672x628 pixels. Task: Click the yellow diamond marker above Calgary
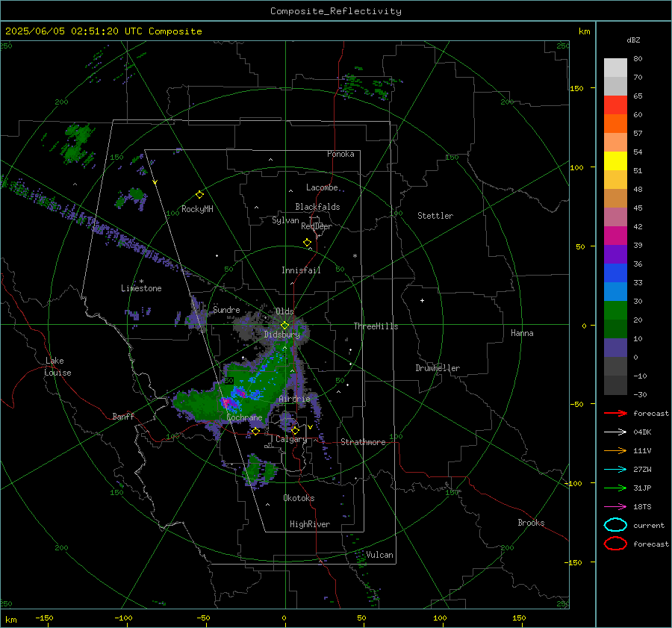coord(295,430)
